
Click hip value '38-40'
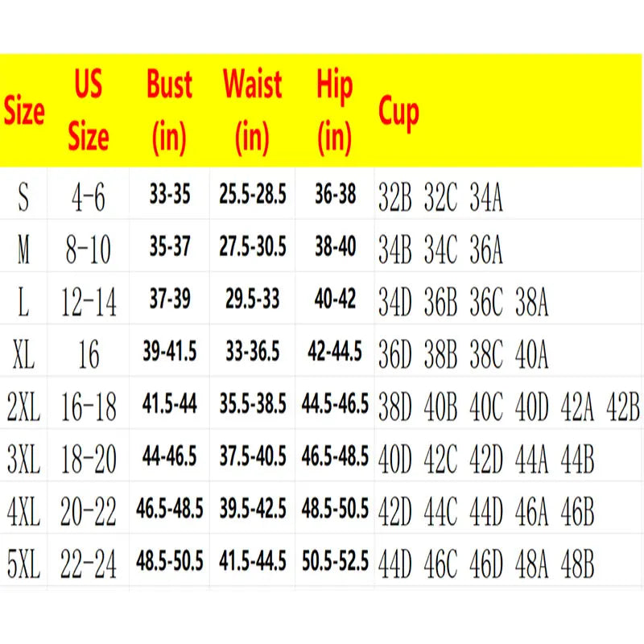point(335,246)
